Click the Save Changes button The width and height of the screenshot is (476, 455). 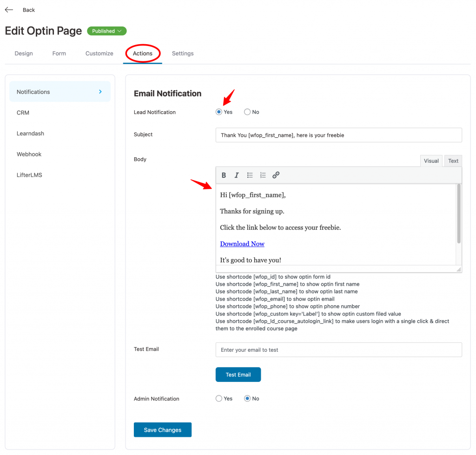[x=163, y=430]
